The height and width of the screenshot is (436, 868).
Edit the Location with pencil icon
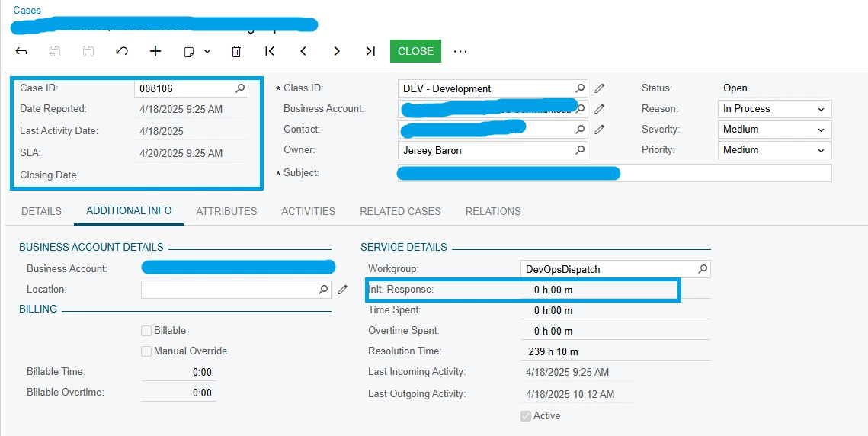coord(343,289)
